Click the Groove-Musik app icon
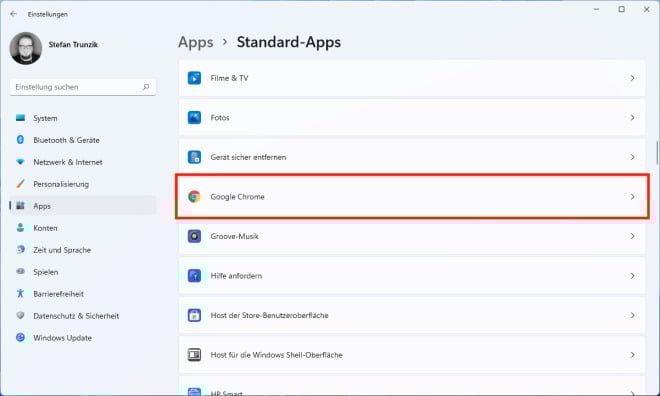660x396 pixels. [194, 236]
